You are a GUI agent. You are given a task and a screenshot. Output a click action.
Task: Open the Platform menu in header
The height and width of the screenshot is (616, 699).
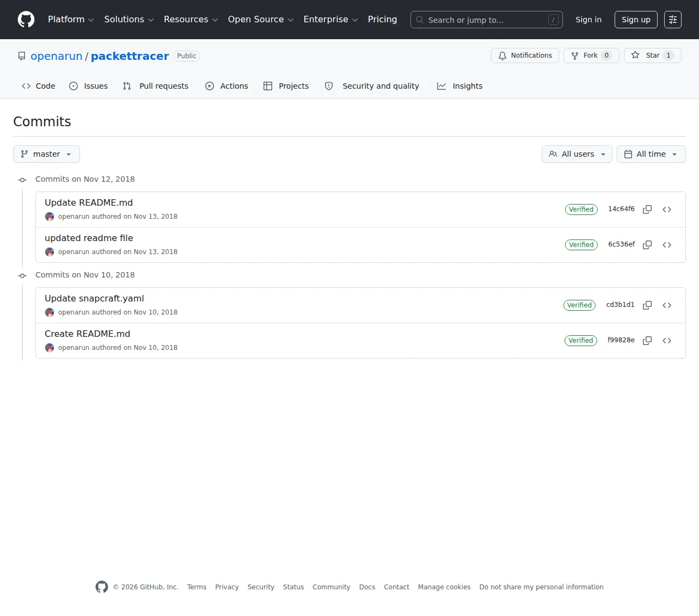click(x=71, y=20)
